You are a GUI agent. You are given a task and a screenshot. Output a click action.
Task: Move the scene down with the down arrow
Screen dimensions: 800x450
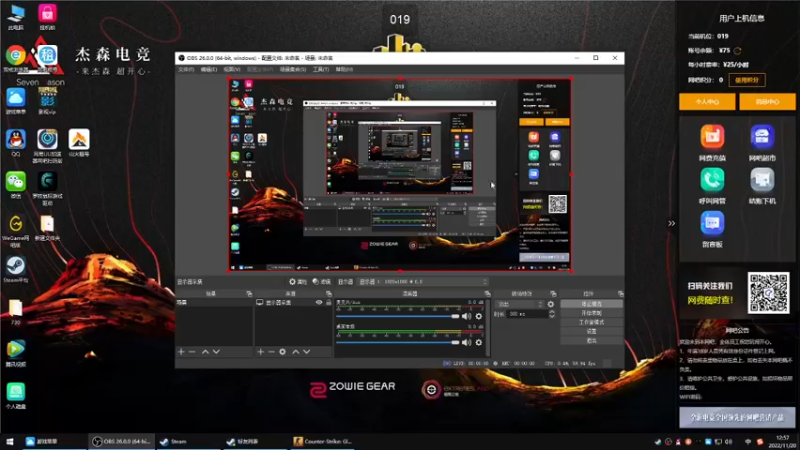[216, 352]
